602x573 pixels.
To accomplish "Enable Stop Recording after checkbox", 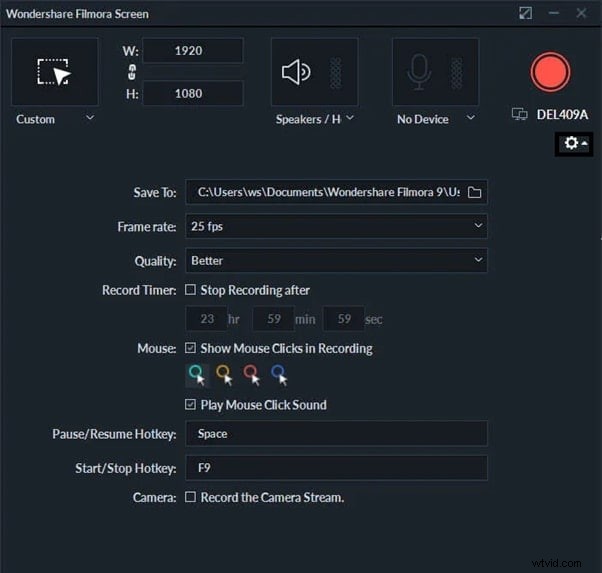I will (x=190, y=290).
